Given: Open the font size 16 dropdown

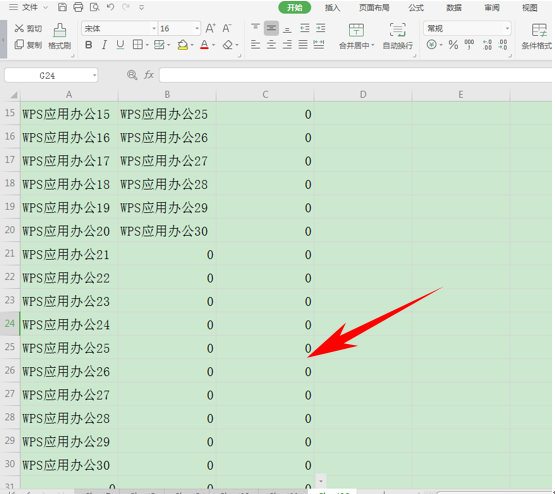Looking at the screenshot, I should coord(197,28).
